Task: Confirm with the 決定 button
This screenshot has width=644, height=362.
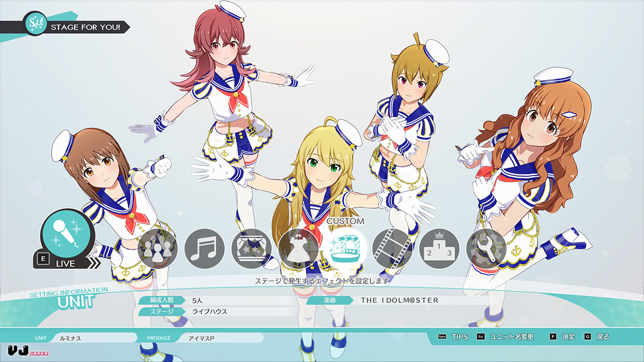Action: tap(568, 337)
